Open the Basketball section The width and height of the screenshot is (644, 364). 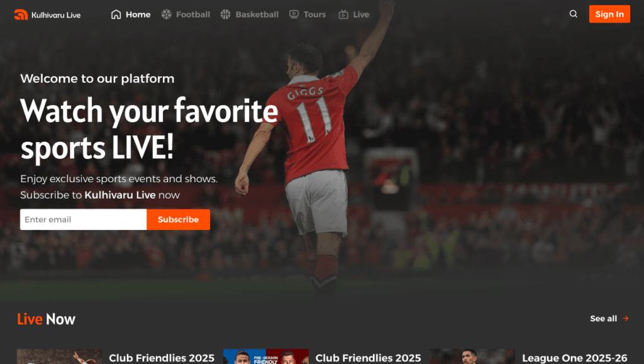tap(257, 14)
